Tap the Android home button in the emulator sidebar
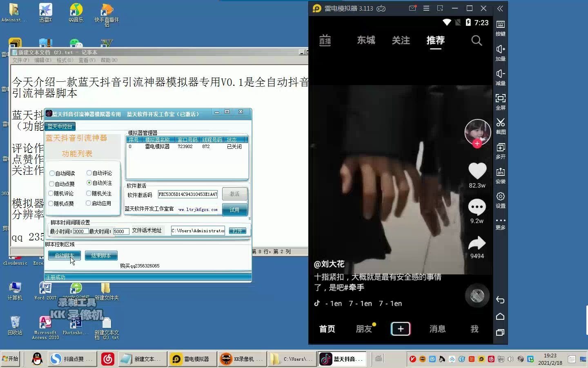This screenshot has height=368, width=588. 500,316
